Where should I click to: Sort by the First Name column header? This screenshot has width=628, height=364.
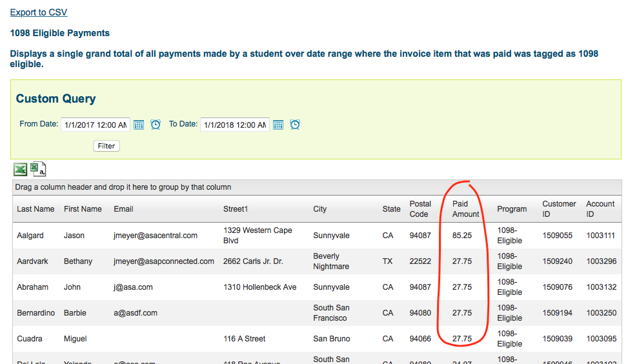(x=83, y=209)
